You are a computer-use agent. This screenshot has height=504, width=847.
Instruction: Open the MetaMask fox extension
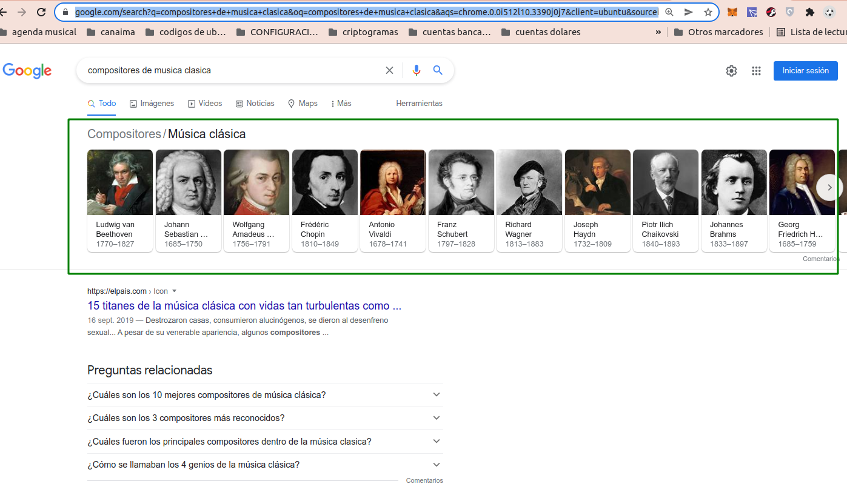(x=732, y=12)
